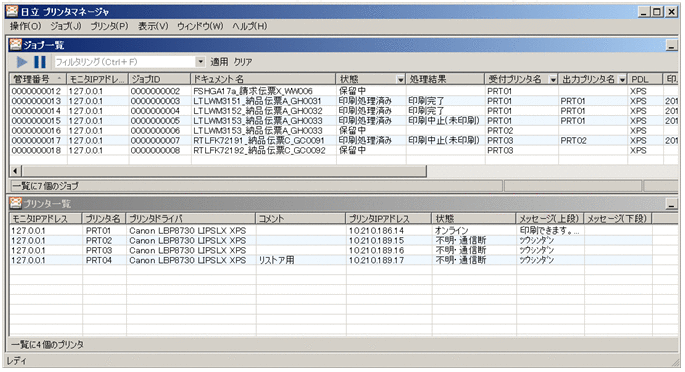Minimize the ジョブ一覧 panel
Screen dimensions: 685x372
(671, 45)
